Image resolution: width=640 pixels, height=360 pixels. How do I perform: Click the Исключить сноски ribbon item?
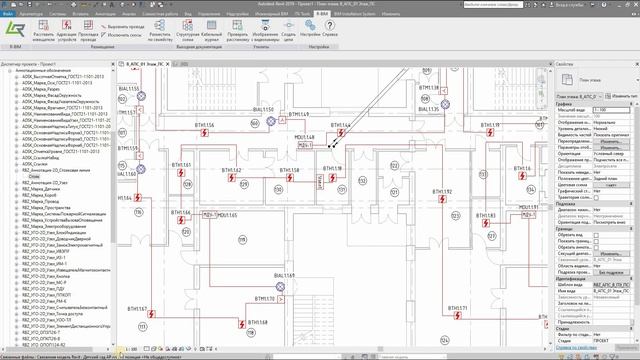pyautogui.click(x=121, y=35)
